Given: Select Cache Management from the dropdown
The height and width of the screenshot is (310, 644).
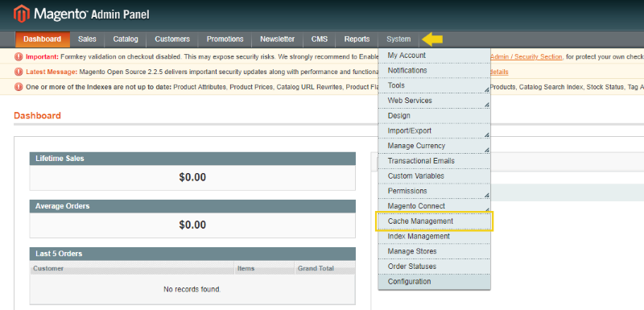Looking at the screenshot, I should (x=434, y=221).
